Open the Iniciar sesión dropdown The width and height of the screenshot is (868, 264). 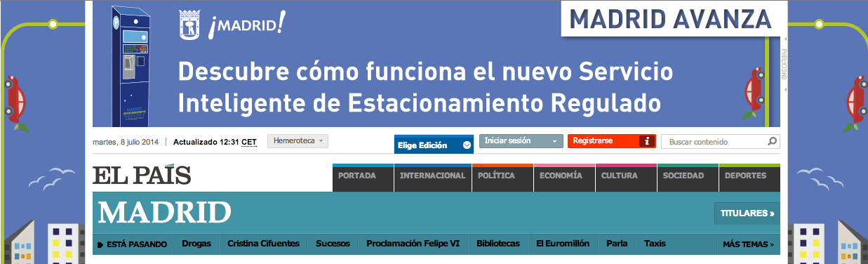(x=521, y=141)
